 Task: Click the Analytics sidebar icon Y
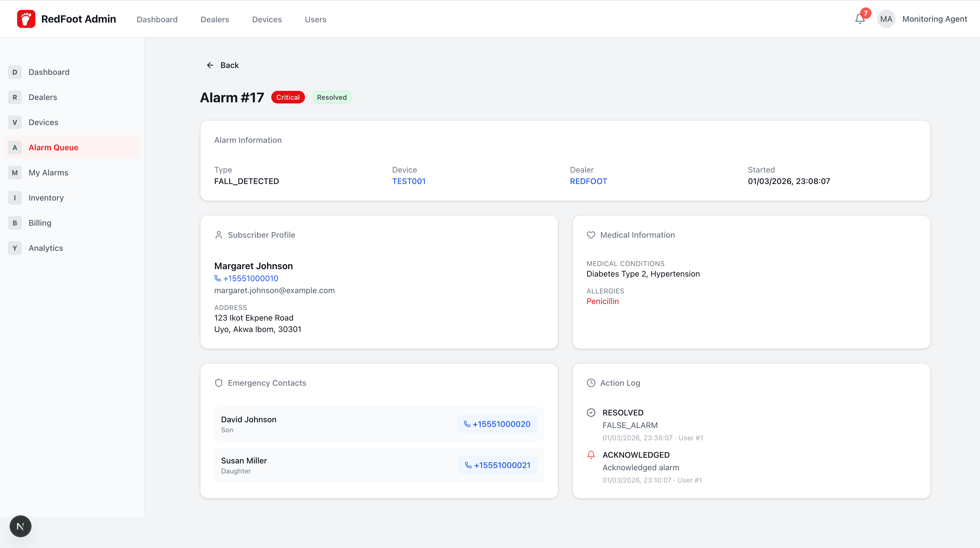(15, 248)
